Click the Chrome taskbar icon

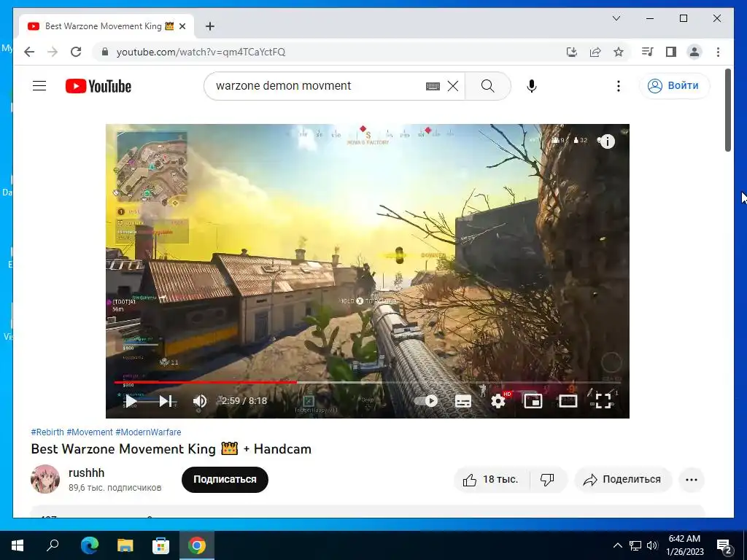[x=197, y=545]
